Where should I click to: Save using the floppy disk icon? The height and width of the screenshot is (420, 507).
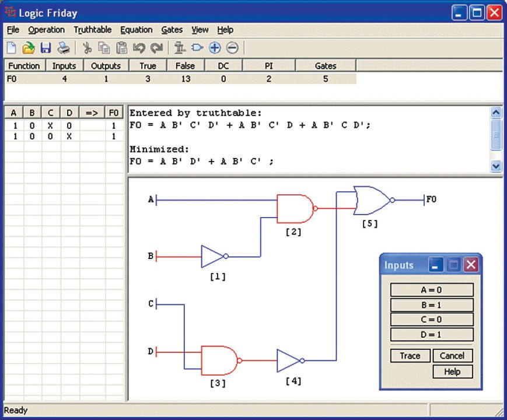46,48
